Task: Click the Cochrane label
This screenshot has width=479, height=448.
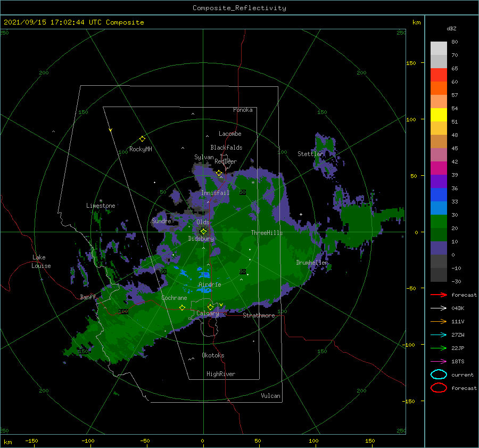Action: point(174,298)
